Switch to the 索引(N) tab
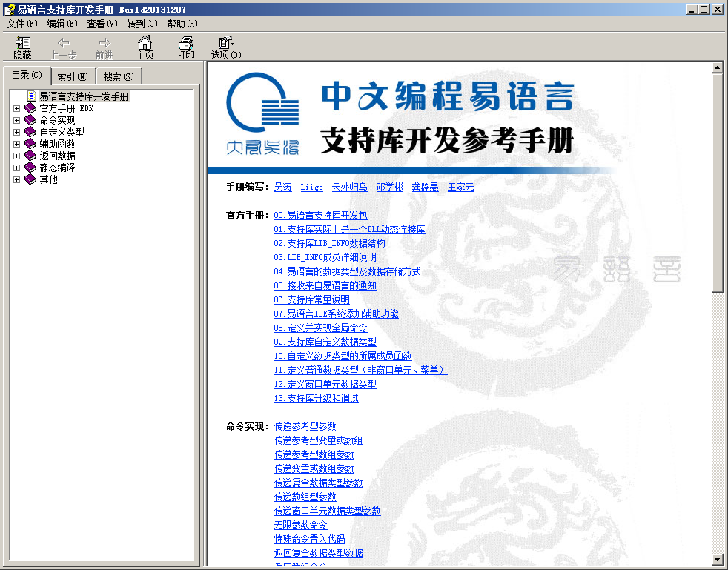The image size is (728, 570). click(x=73, y=76)
